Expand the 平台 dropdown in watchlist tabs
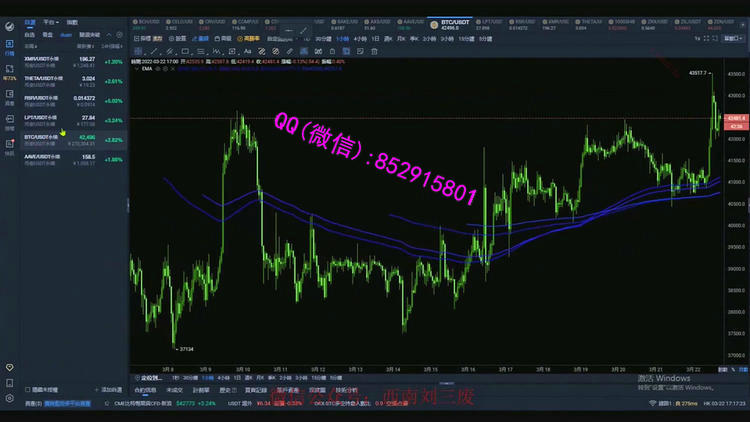 (50, 21)
